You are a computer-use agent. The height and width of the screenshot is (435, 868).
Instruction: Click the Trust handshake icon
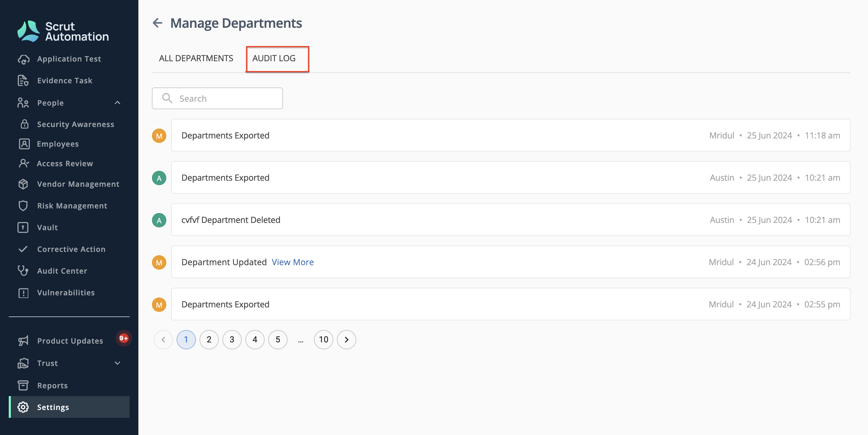[x=23, y=363]
